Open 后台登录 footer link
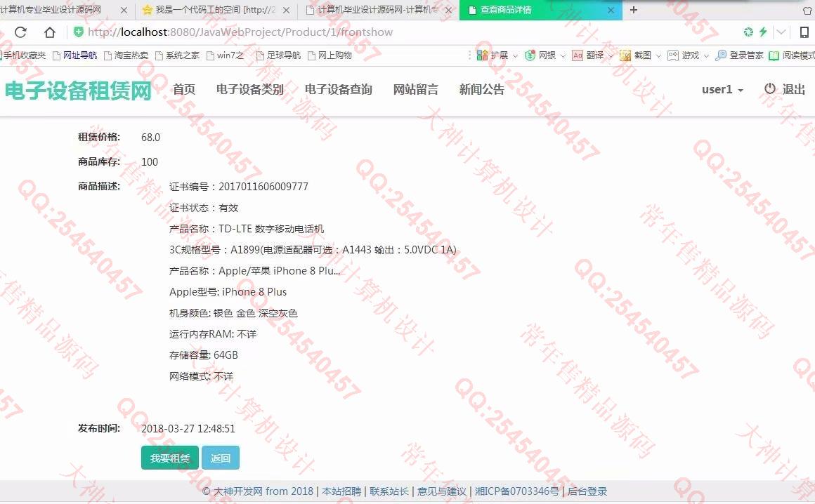Viewport: 815px width, 504px height. pyautogui.click(x=587, y=491)
